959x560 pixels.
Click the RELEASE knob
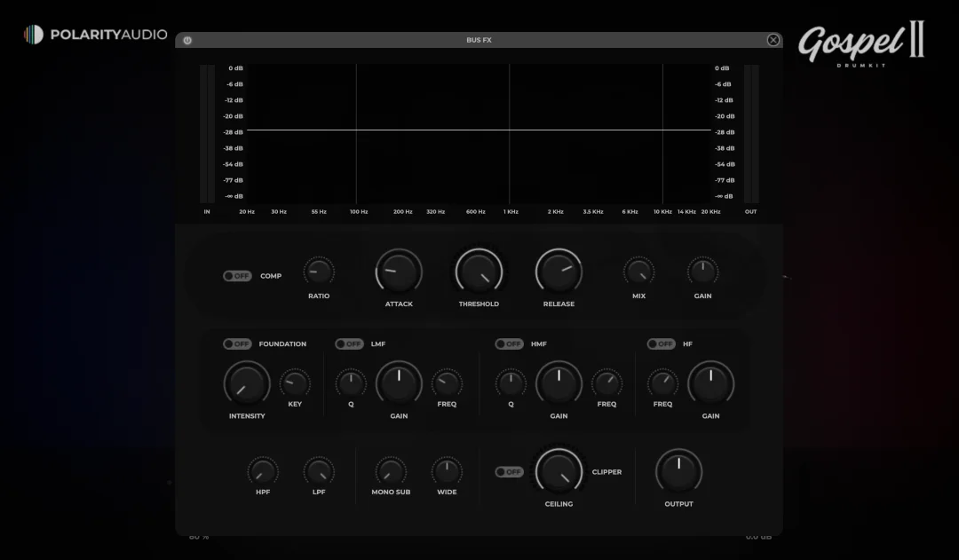pos(559,271)
